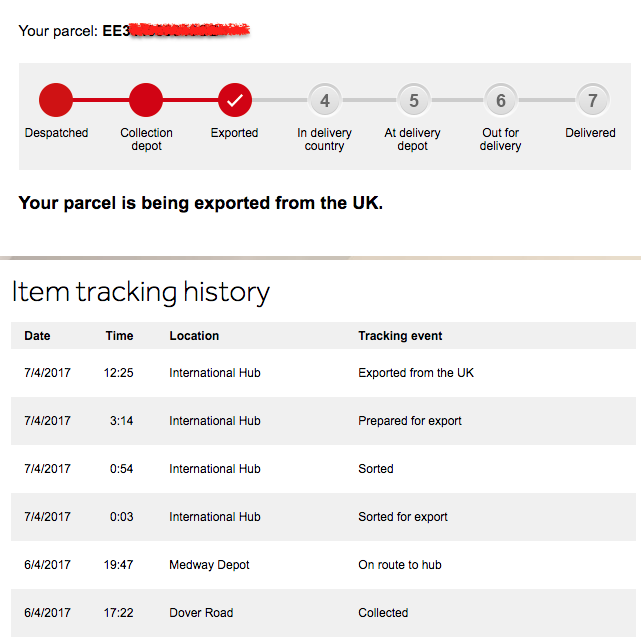Click the Despatched step circle
The image size is (641, 644).
(x=56, y=100)
